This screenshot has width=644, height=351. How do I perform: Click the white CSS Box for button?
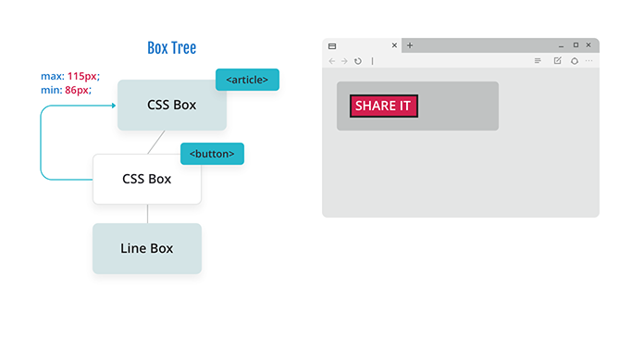147,179
